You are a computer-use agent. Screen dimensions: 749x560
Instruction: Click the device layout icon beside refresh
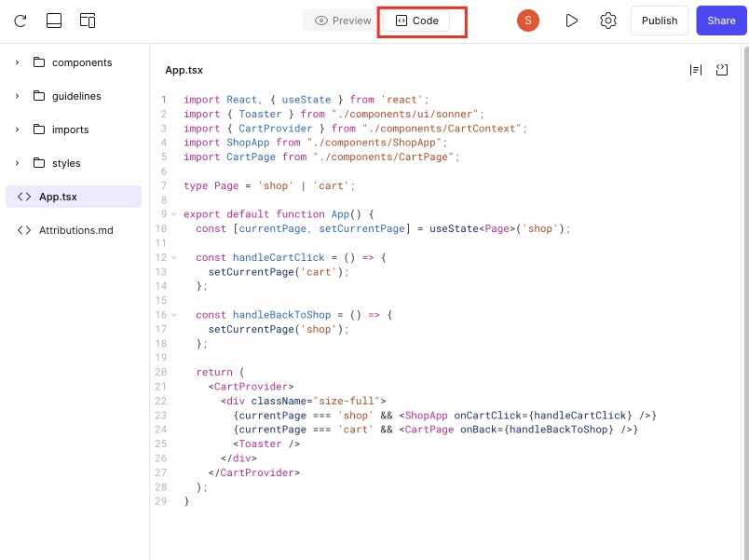[x=88, y=20]
